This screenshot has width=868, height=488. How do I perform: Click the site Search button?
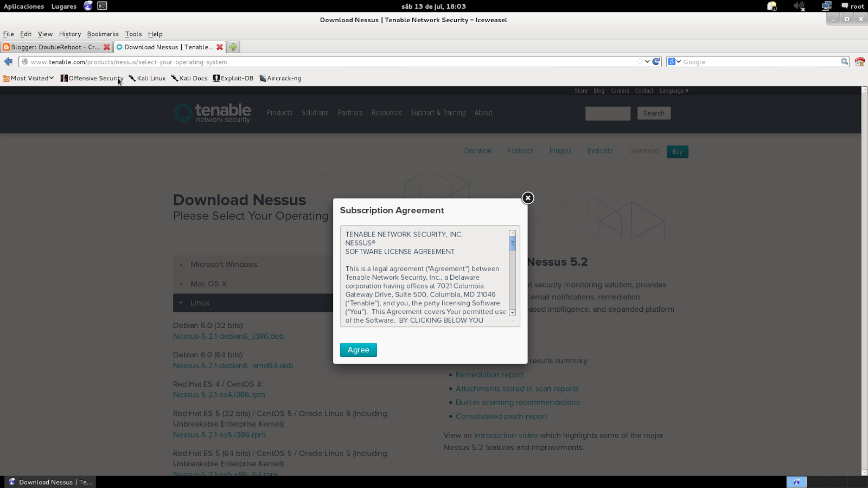coord(654,113)
